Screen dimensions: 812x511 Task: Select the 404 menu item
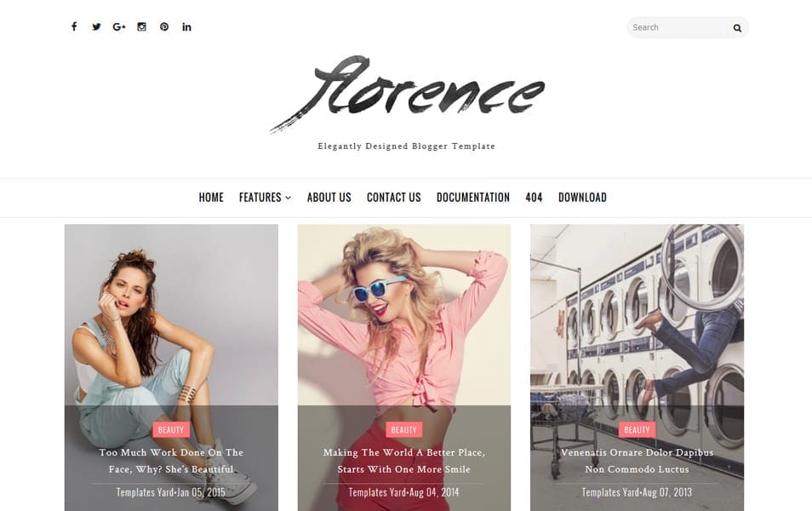coord(534,197)
